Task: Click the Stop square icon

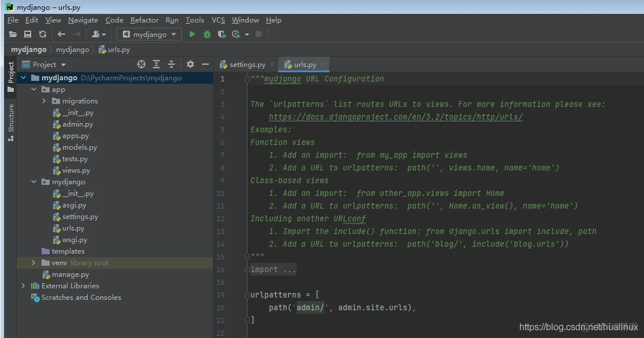Action: (x=259, y=35)
